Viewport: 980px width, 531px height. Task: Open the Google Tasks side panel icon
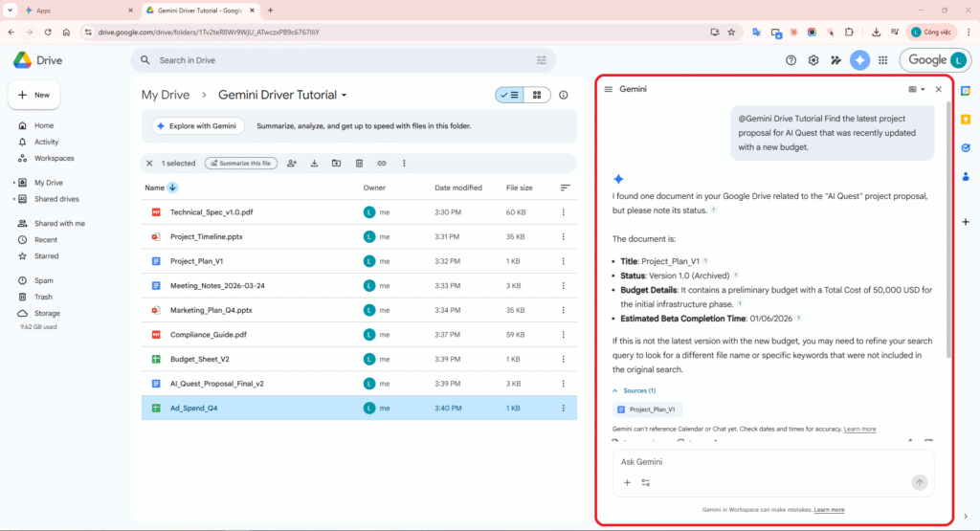966,148
